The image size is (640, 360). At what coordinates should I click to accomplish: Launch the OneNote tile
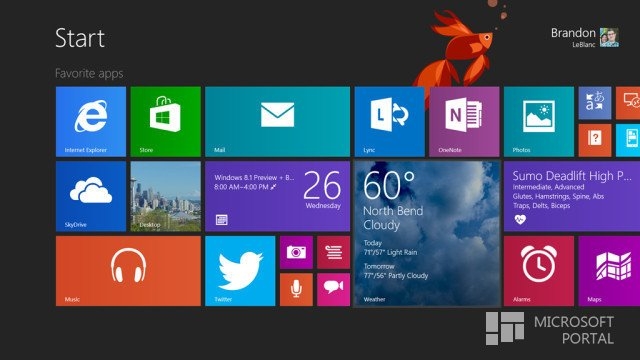pyautogui.click(x=464, y=121)
